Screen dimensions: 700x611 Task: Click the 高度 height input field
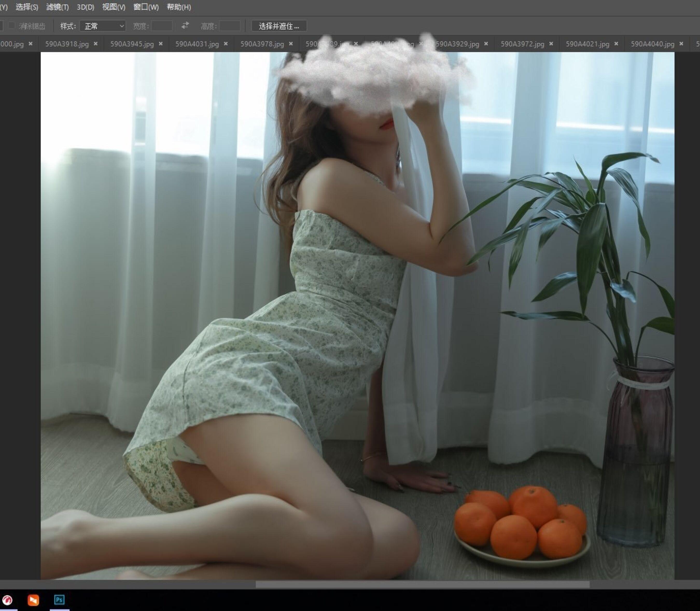click(229, 26)
